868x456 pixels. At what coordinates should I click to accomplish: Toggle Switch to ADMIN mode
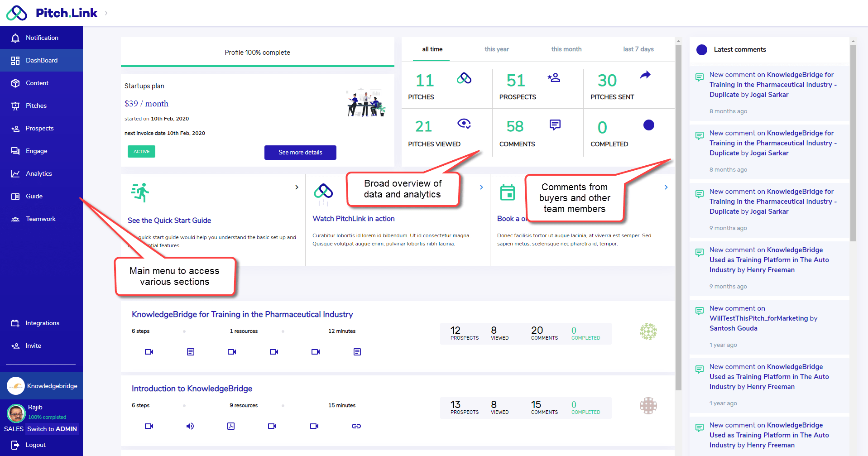(x=52, y=429)
